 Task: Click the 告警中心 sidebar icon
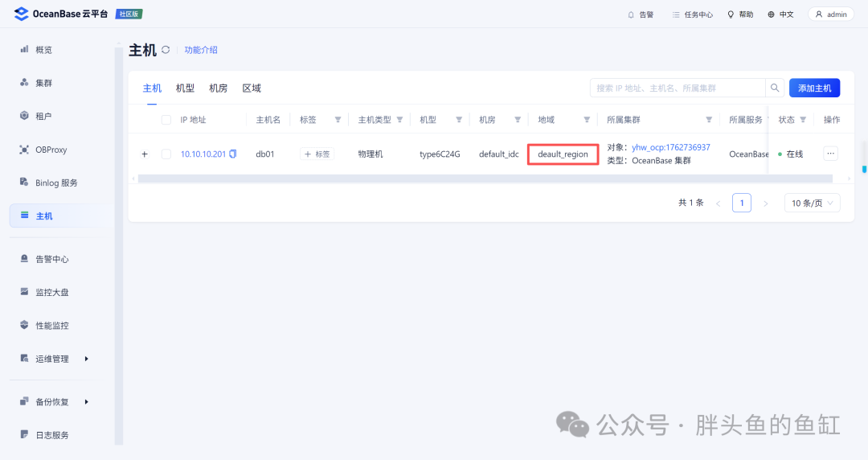pyautogui.click(x=24, y=259)
